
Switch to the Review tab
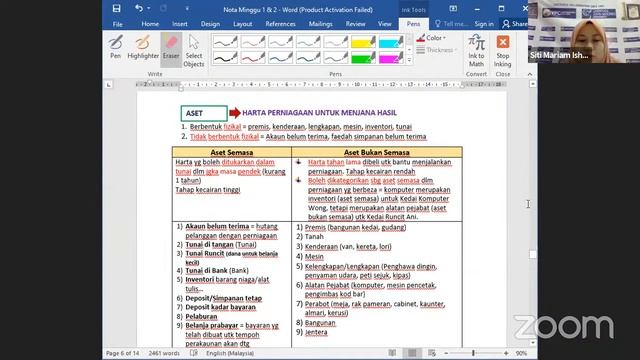(356, 24)
